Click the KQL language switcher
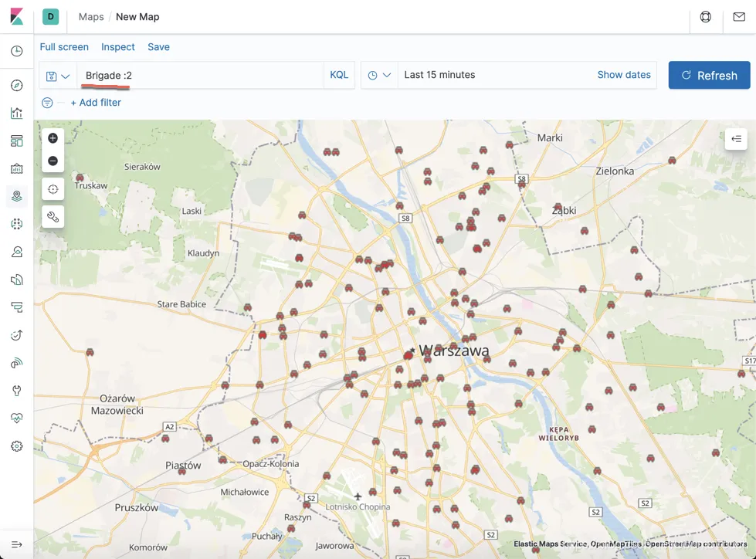The width and height of the screenshot is (756, 559). [x=339, y=75]
